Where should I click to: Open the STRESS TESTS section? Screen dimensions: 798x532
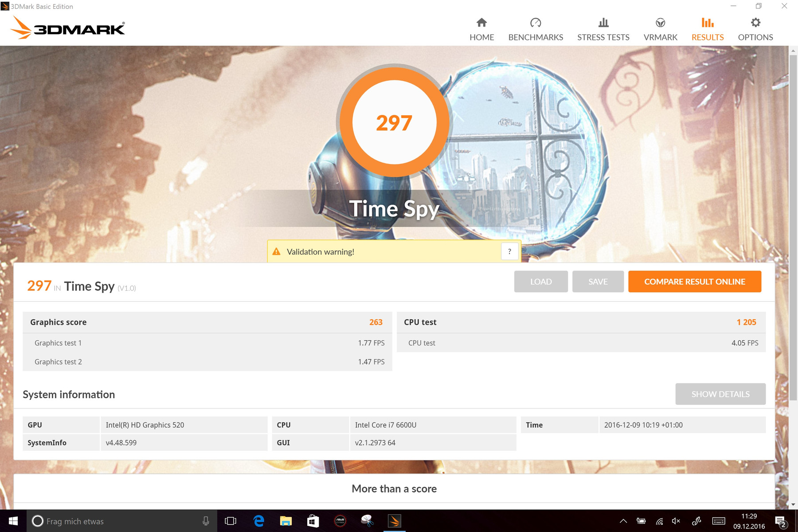603,30
